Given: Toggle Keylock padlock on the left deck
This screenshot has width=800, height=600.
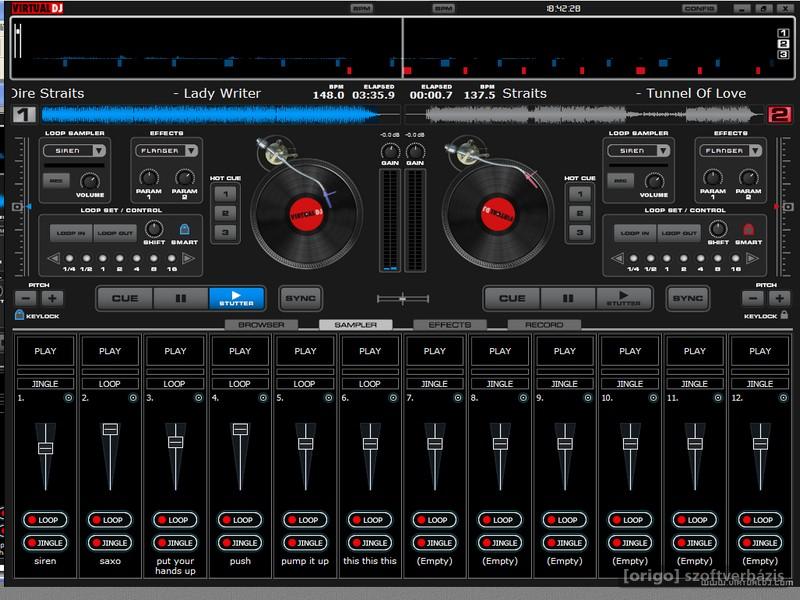Looking at the screenshot, I should click(19, 315).
